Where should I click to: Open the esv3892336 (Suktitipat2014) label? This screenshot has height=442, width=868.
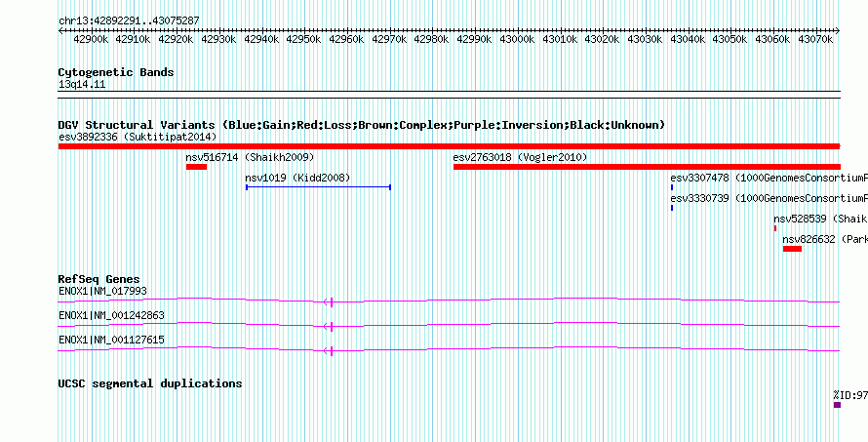[x=138, y=137]
